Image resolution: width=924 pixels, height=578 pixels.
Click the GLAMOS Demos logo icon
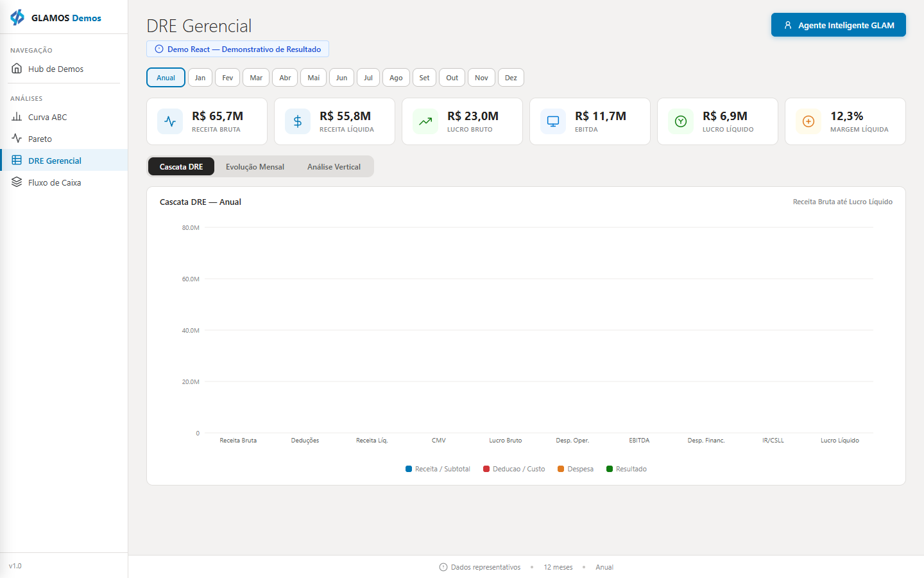click(x=17, y=17)
